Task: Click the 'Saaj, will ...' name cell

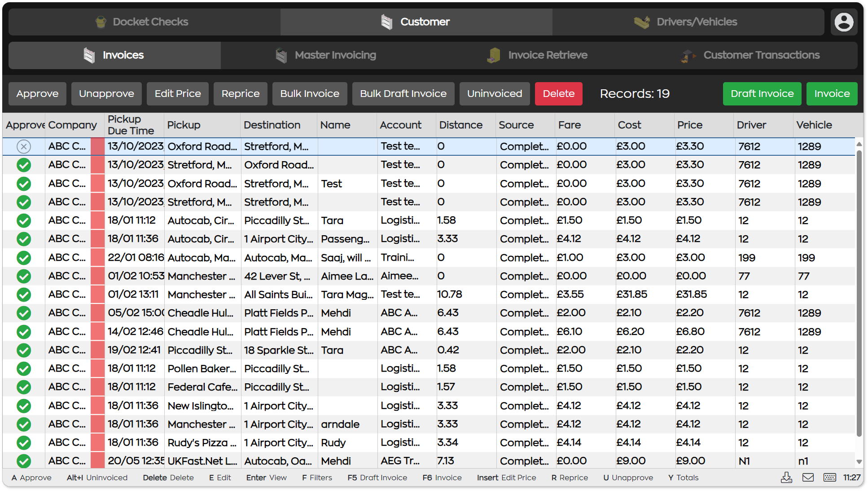Action: click(347, 258)
